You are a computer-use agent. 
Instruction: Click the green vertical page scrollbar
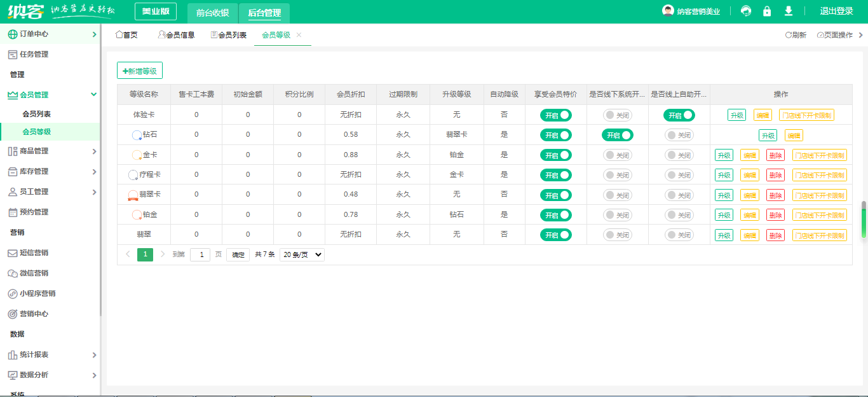[x=864, y=219]
